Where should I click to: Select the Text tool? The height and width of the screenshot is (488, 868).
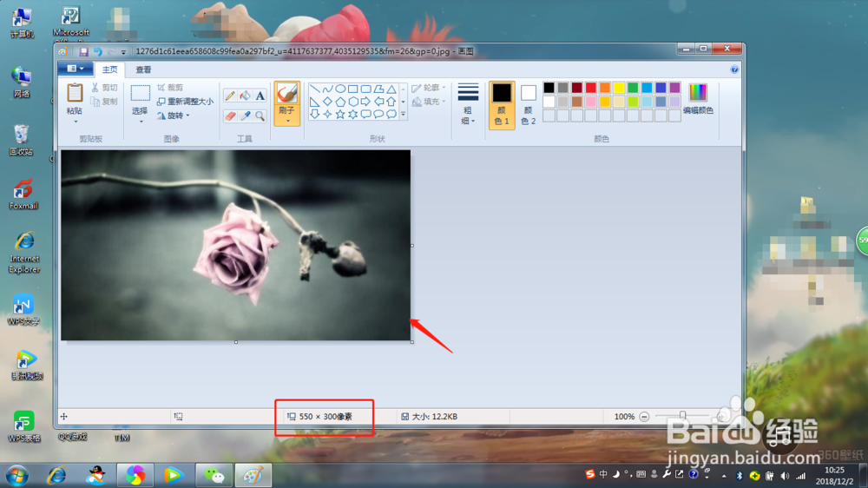(x=260, y=96)
